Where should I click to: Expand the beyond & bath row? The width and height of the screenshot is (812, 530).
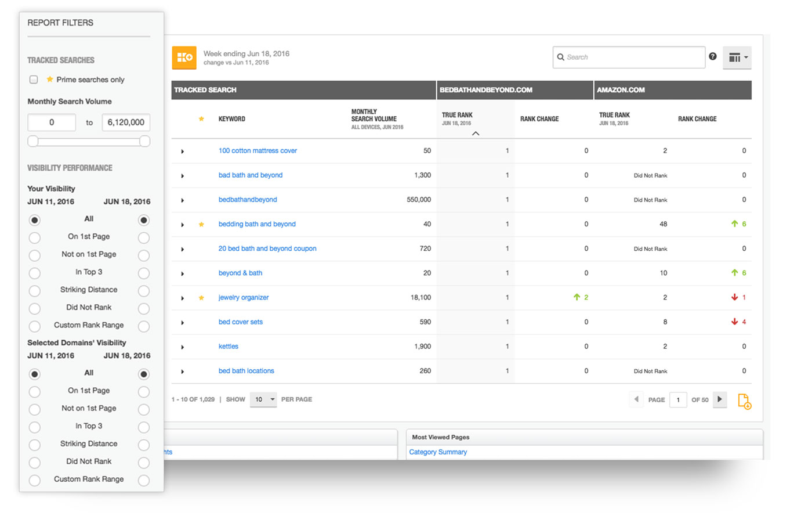coord(182,274)
